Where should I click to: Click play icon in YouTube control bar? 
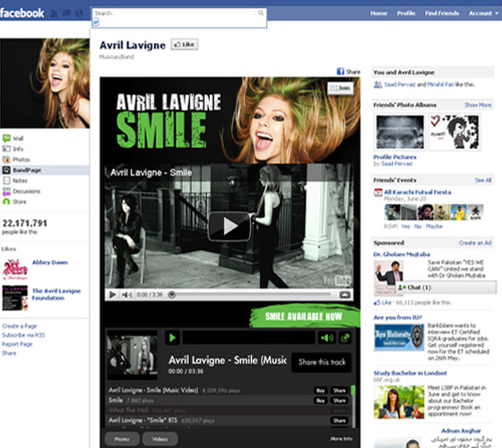click(112, 295)
